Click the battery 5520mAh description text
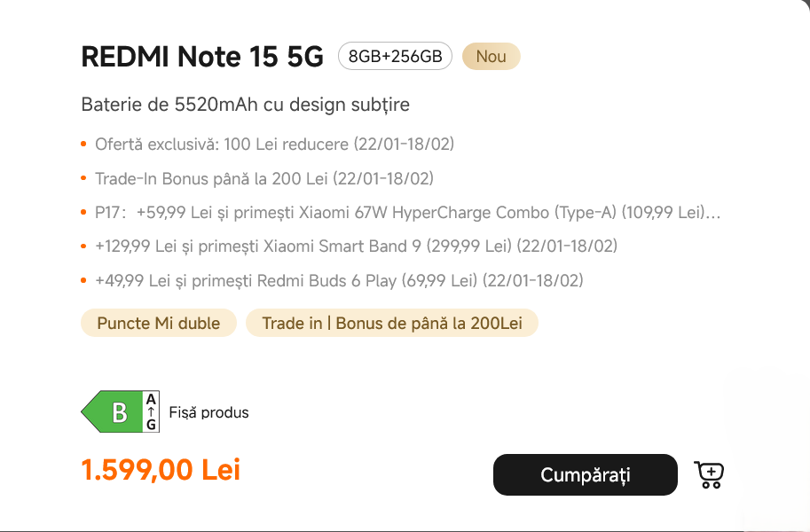 point(245,105)
